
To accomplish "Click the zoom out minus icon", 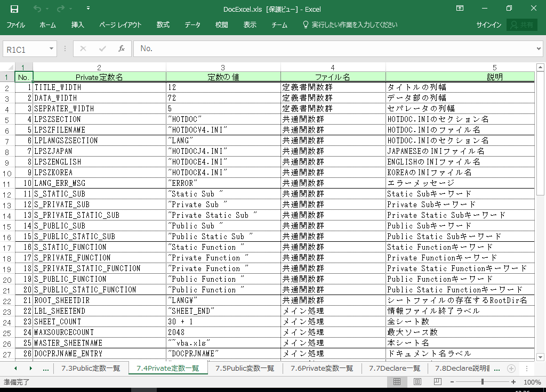I will point(453,382).
